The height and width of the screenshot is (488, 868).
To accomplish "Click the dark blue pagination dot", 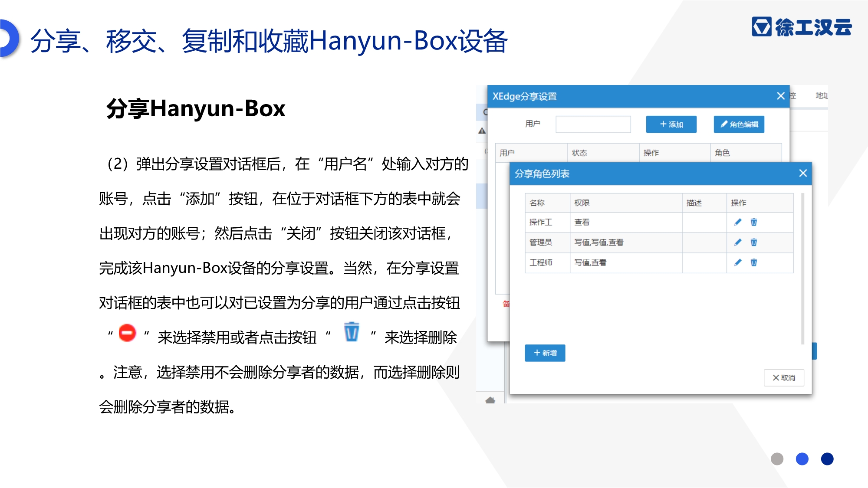I will (x=827, y=459).
